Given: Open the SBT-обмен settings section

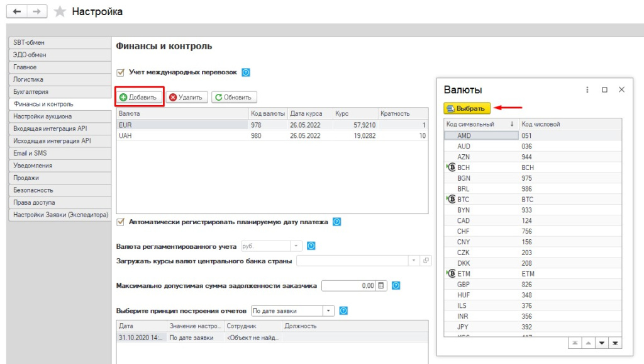Looking at the screenshot, I should coord(60,43).
